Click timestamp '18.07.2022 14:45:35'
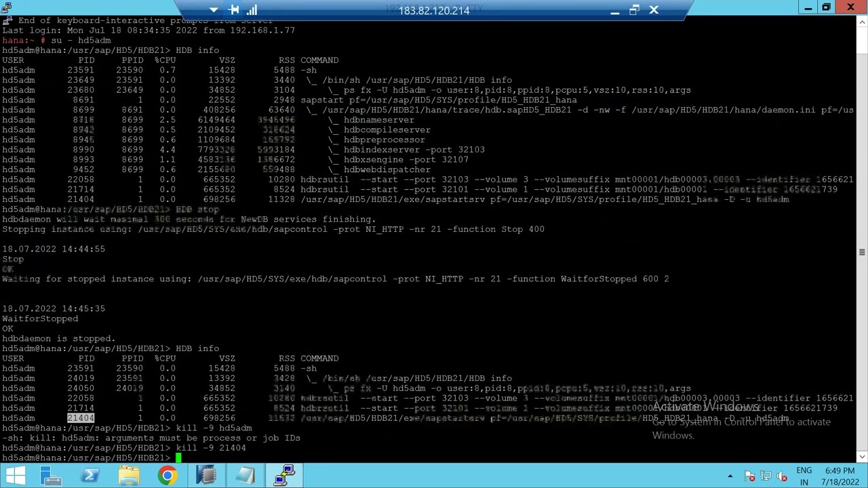The width and height of the screenshot is (868, 488). click(x=54, y=308)
